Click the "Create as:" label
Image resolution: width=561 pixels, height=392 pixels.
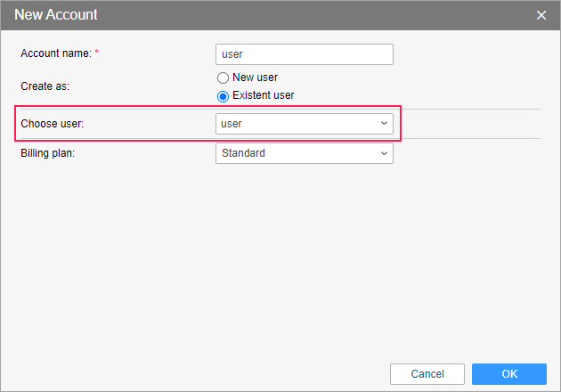[x=45, y=86]
